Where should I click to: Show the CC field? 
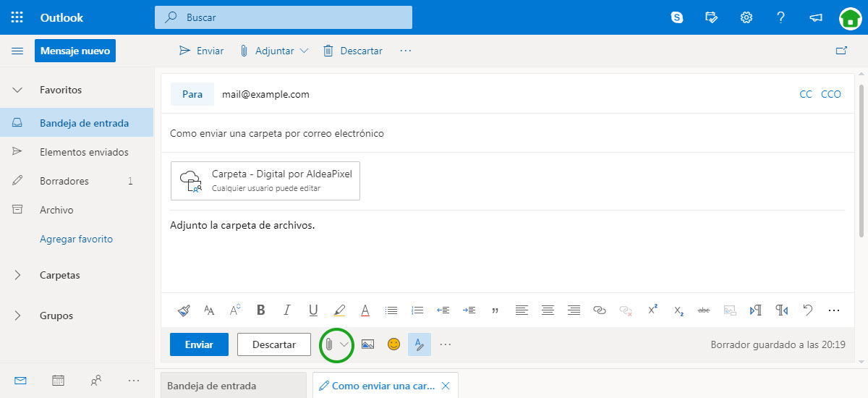[806, 94]
